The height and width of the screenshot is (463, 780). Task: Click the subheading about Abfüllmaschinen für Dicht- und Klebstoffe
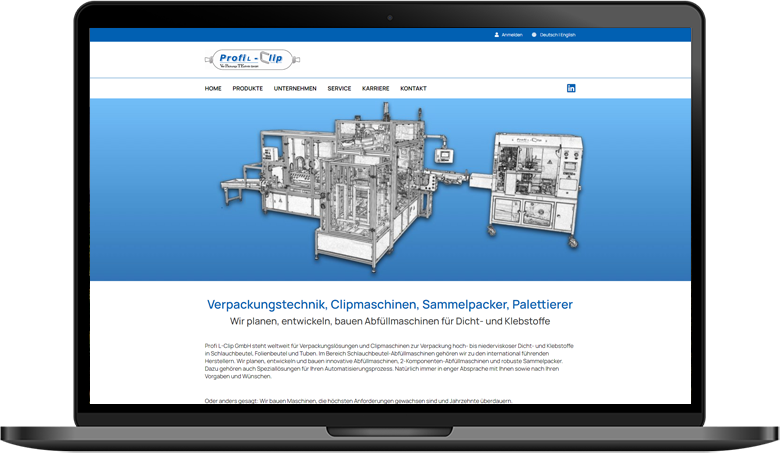click(x=390, y=321)
